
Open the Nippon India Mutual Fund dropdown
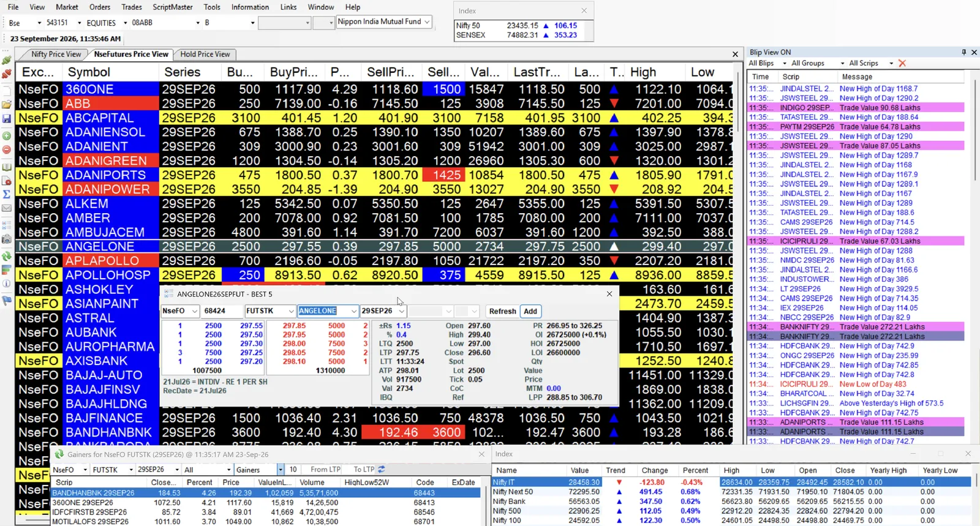pyautogui.click(x=427, y=21)
